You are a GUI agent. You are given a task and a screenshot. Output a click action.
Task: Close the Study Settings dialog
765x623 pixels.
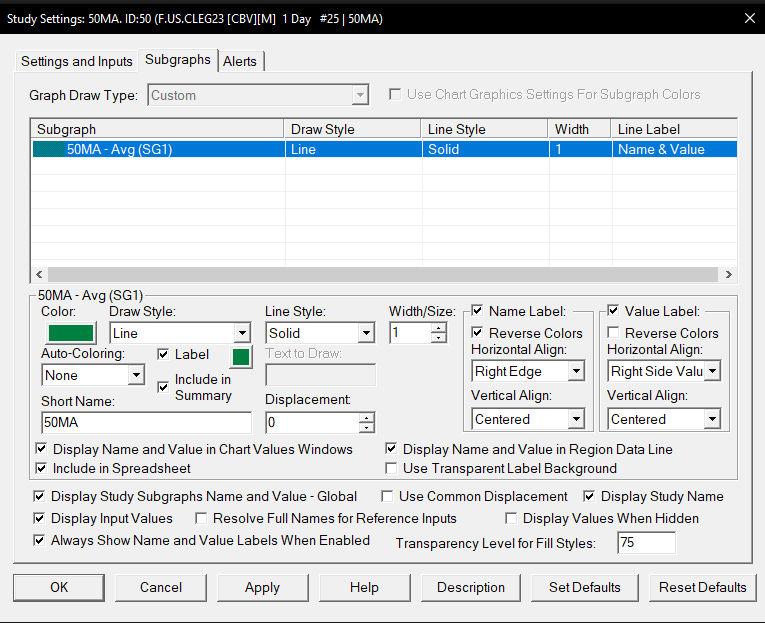(x=750, y=18)
